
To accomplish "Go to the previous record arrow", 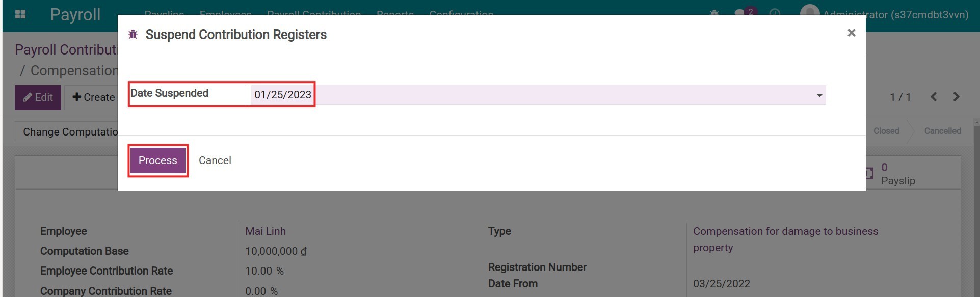I will coord(934,97).
